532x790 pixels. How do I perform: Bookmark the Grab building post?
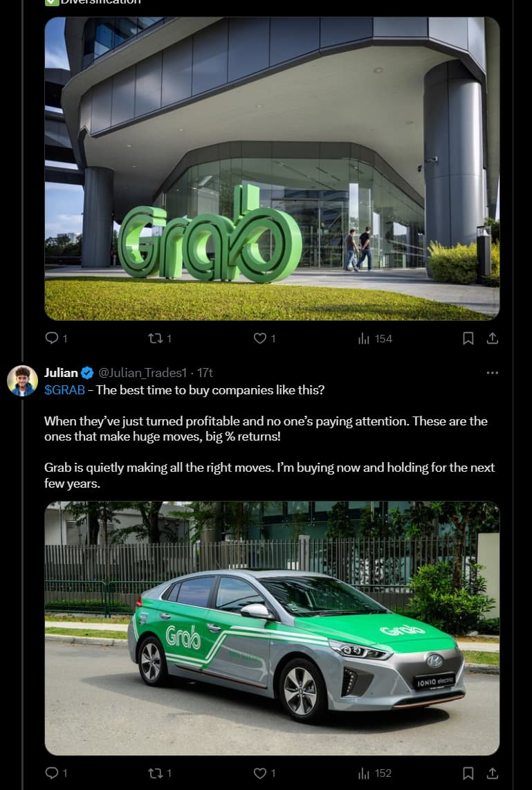[468, 338]
